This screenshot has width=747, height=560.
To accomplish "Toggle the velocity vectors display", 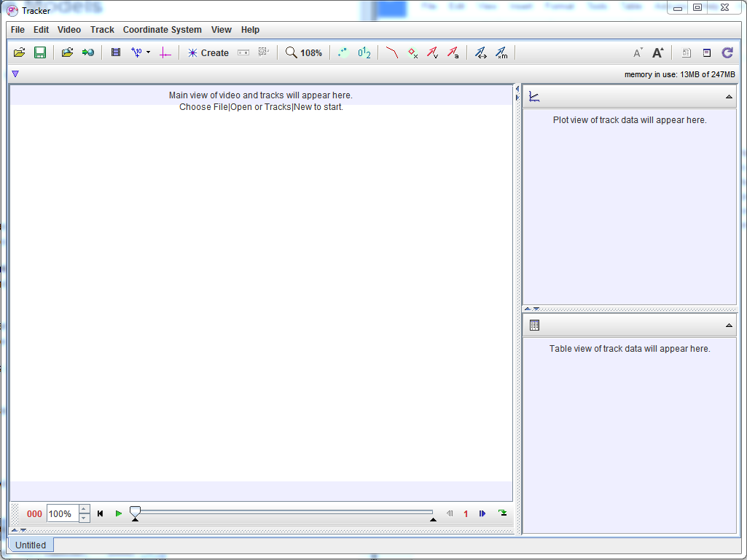I will pyautogui.click(x=432, y=52).
